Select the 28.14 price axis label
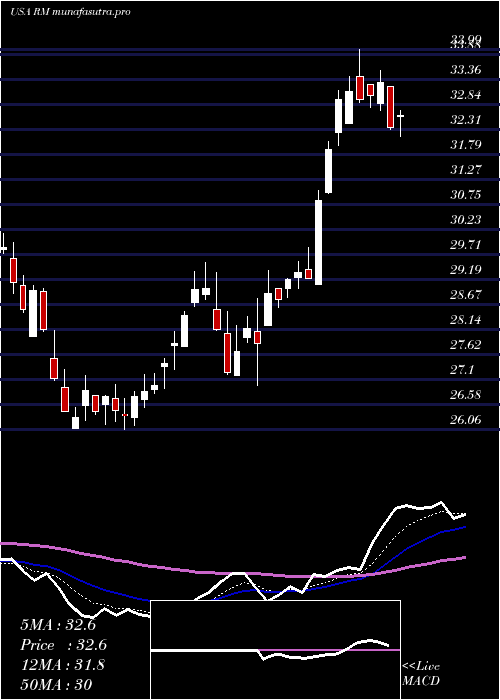Screen dimensions: 500x700 click(466, 320)
